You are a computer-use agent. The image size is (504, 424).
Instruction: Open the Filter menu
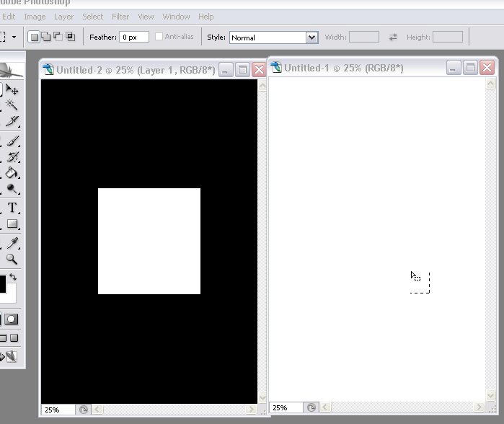click(120, 17)
